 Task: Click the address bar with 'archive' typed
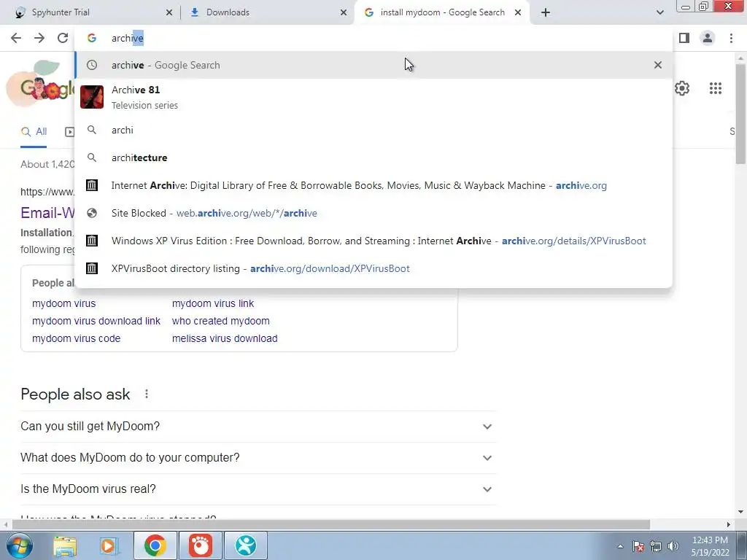373,38
